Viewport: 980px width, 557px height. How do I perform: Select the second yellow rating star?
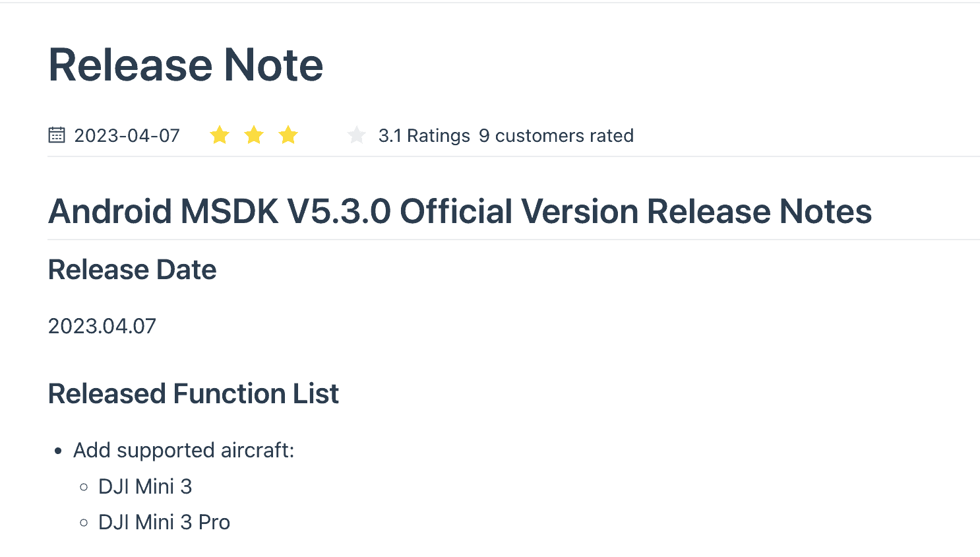coord(254,135)
